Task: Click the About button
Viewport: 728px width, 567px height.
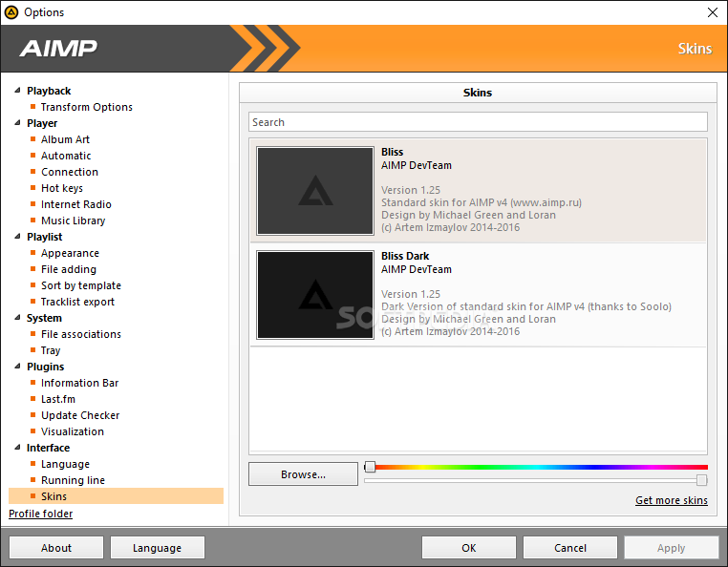Action: [56, 548]
